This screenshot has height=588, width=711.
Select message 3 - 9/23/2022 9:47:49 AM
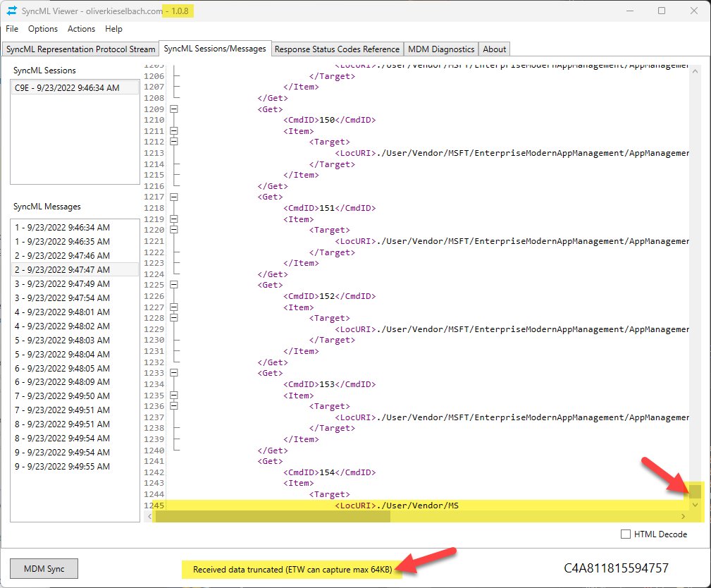click(75, 283)
